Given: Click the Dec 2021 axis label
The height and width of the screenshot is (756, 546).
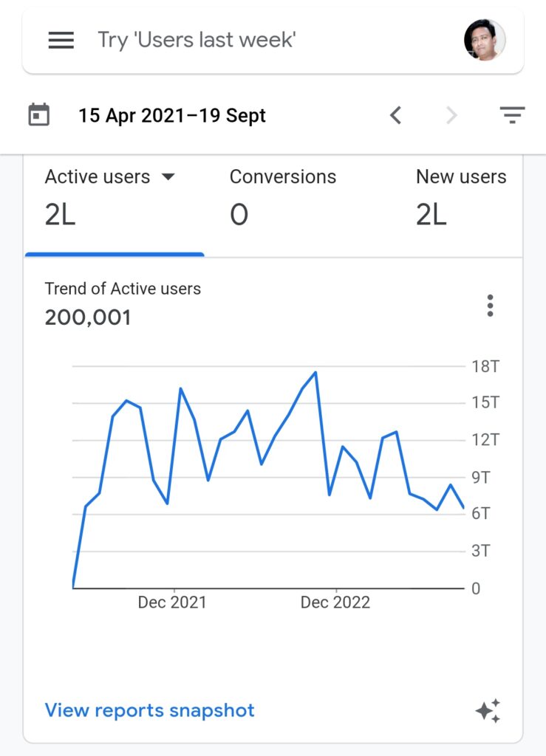Looking at the screenshot, I should click(x=172, y=602).
